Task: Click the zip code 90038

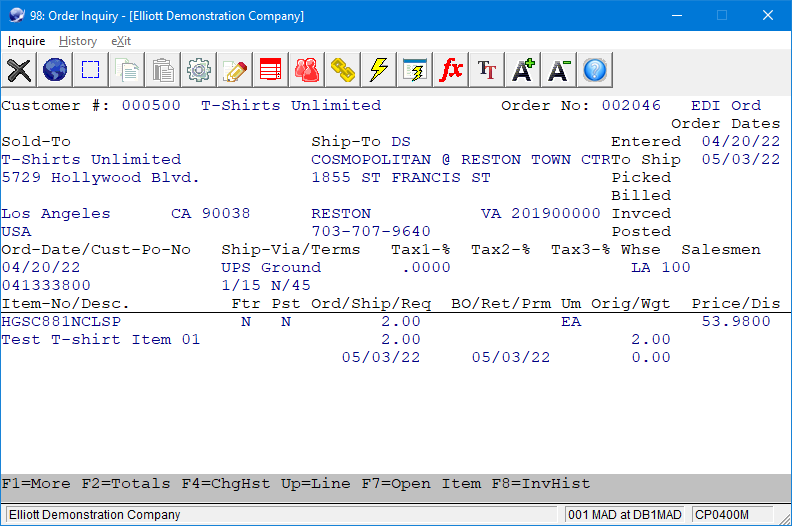Action: [x=226, y=213]
